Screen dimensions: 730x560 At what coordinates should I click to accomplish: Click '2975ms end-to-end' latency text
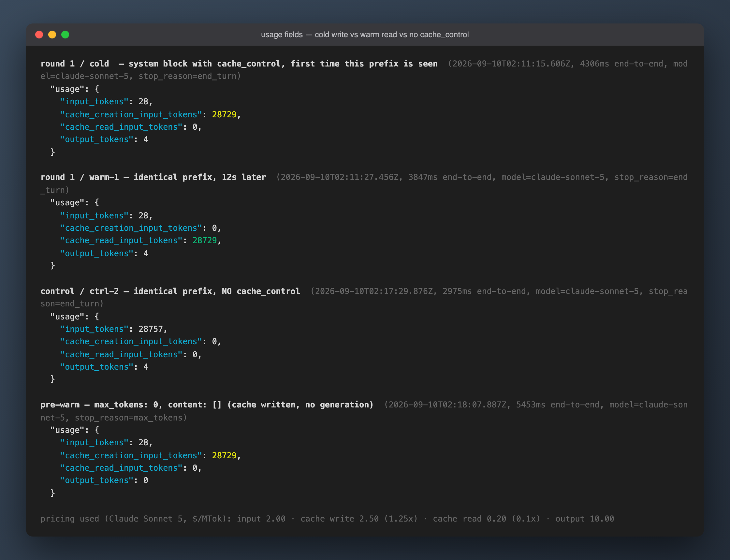484,291
